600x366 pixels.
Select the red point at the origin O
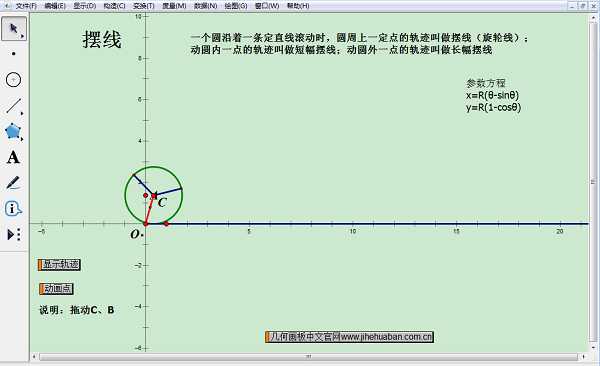pyautogui.click(x=145, y=224)
